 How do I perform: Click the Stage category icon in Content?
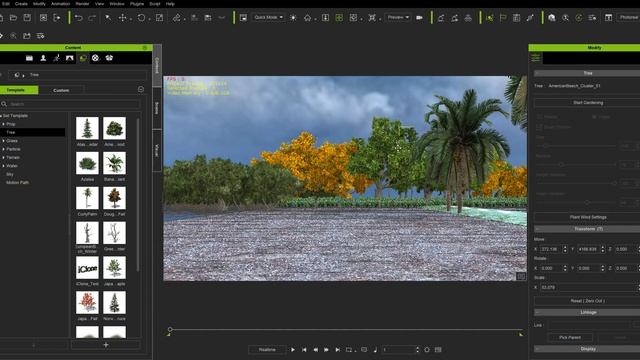click(69, 58)
